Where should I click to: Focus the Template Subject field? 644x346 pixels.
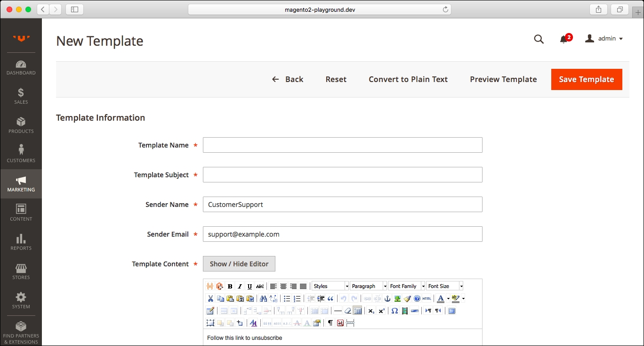point(343,175)
